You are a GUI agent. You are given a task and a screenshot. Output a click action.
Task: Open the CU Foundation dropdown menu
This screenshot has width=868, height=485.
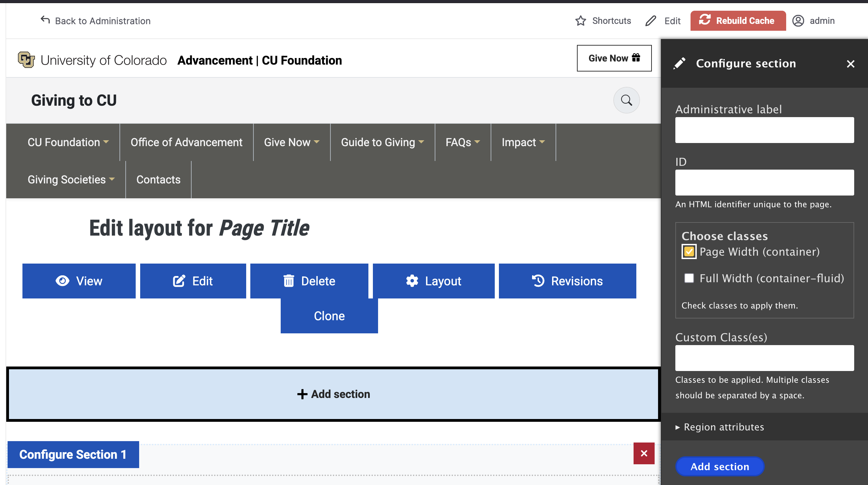tap(68, 142)
